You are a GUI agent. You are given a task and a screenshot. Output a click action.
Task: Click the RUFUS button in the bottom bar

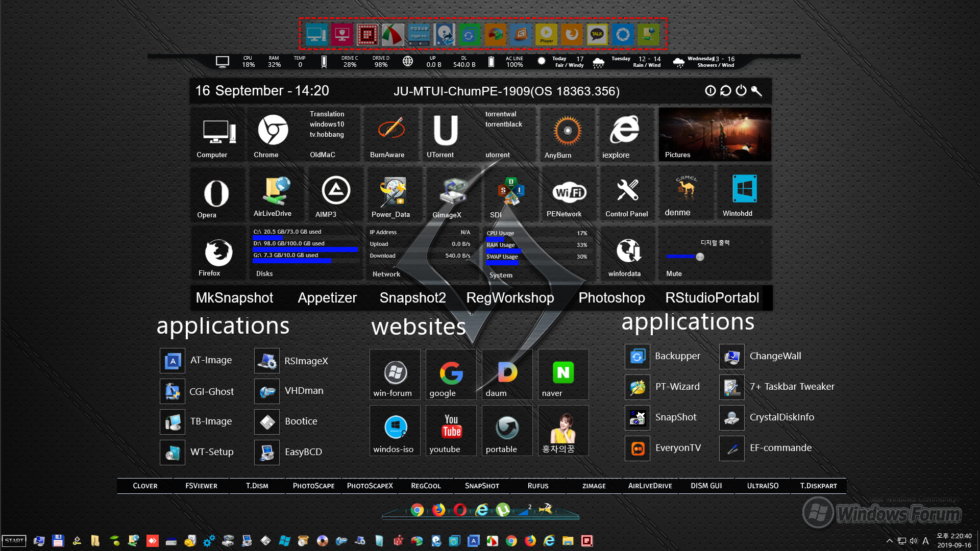click(x=538, y=486)
